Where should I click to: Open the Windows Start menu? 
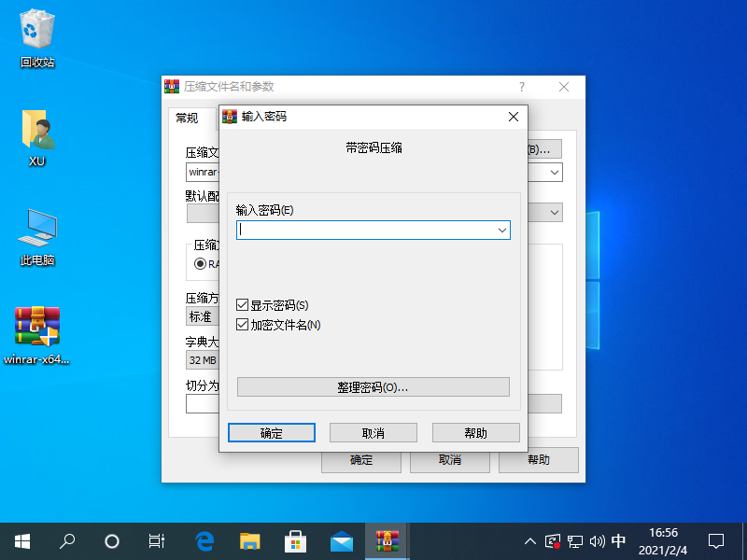click(x=22, y=540)
